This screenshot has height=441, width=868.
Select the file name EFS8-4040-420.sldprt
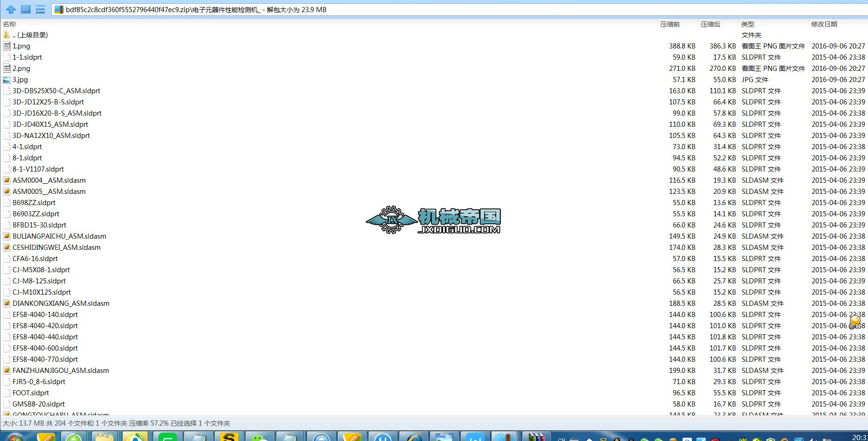click(x=45, y=326)
